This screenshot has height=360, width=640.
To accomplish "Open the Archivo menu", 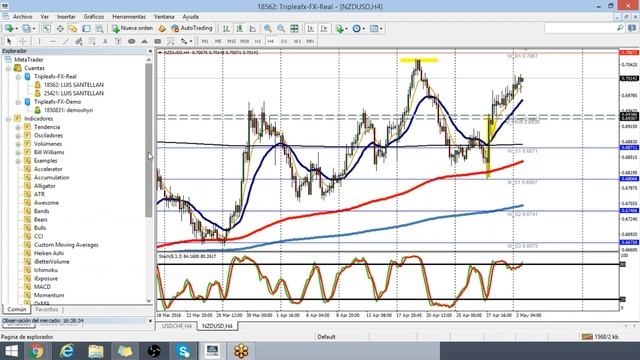I will [x=22, y=17].
